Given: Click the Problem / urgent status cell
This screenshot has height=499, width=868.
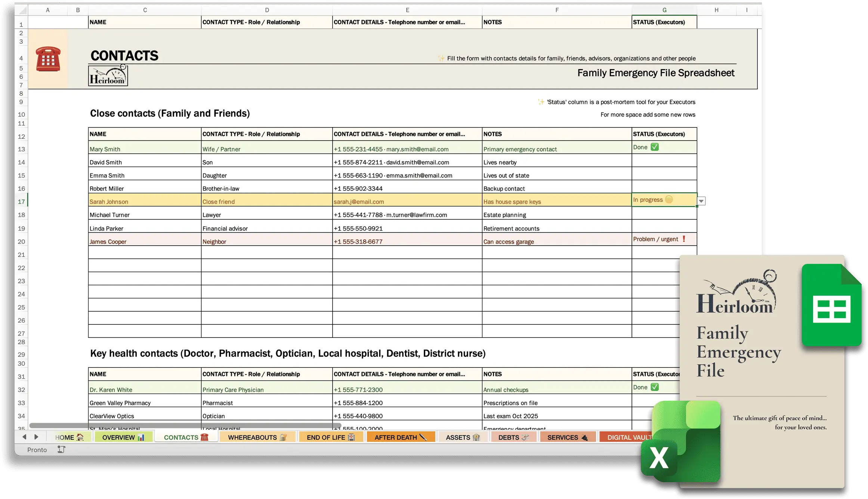Looking at the screenshot, I should coord(664,239).
